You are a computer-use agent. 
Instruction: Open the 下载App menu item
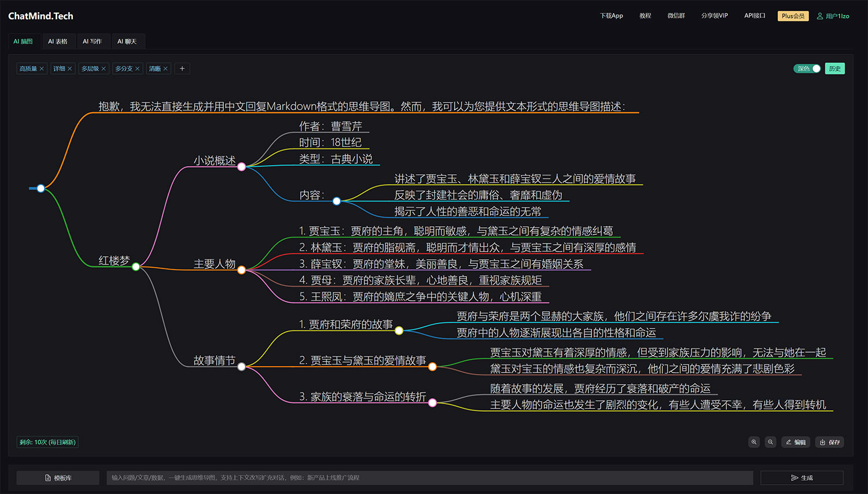[611, 16]
